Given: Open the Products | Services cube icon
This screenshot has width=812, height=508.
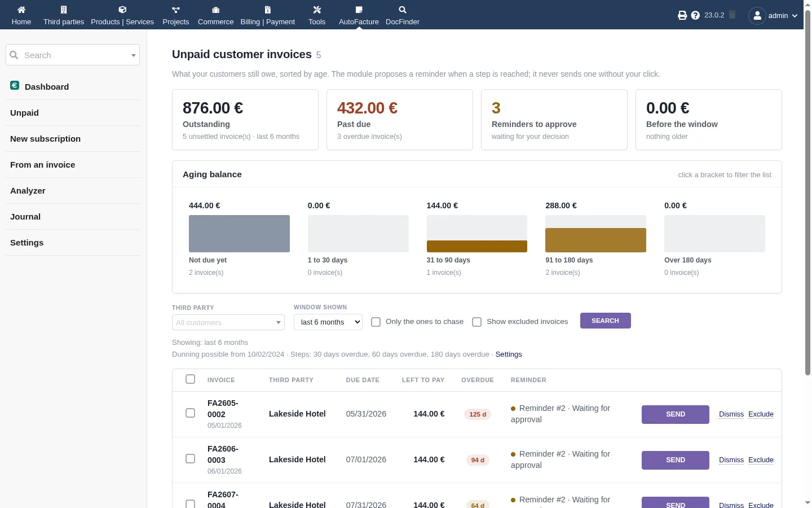Looking at the screenshot, I should point(122,10).
